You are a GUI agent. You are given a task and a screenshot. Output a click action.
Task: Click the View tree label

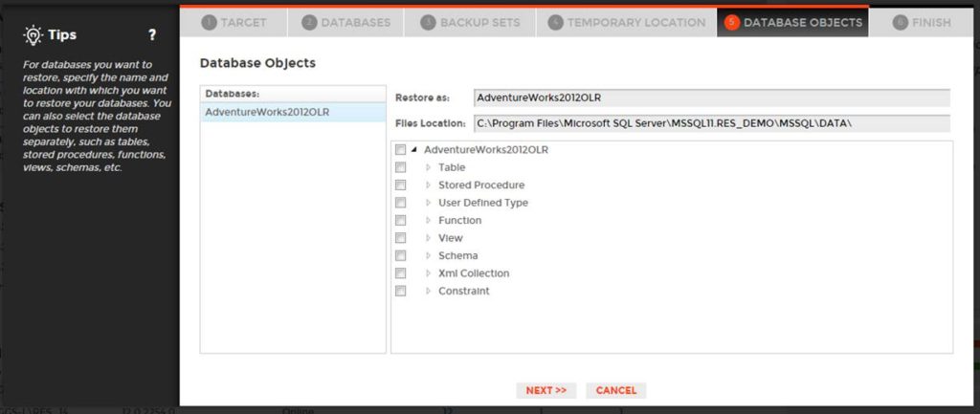(451, 238)
